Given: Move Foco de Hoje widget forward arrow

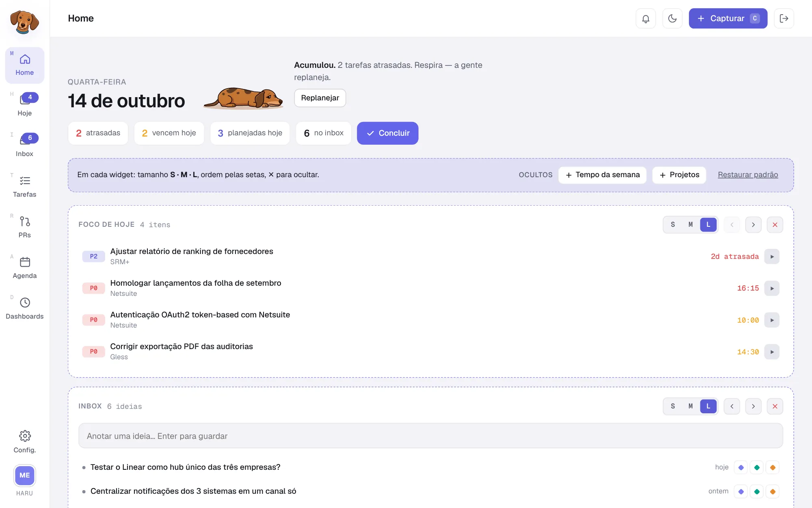Looking at the screenshot, I should 754,225.
